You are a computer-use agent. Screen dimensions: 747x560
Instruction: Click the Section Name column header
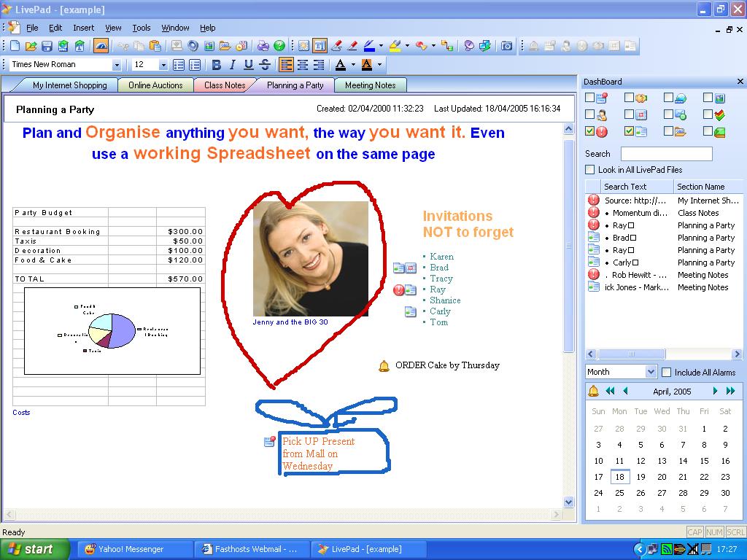coord(708,187)
